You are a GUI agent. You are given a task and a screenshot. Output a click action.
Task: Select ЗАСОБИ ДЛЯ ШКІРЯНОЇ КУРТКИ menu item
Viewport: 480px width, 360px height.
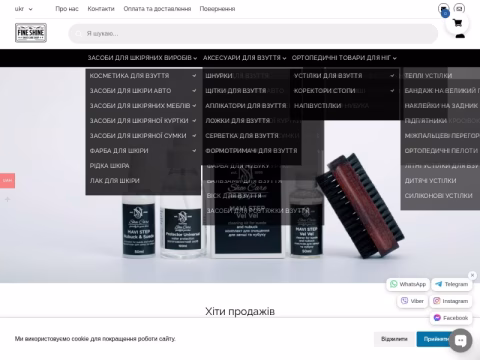(x=139, y=121)
